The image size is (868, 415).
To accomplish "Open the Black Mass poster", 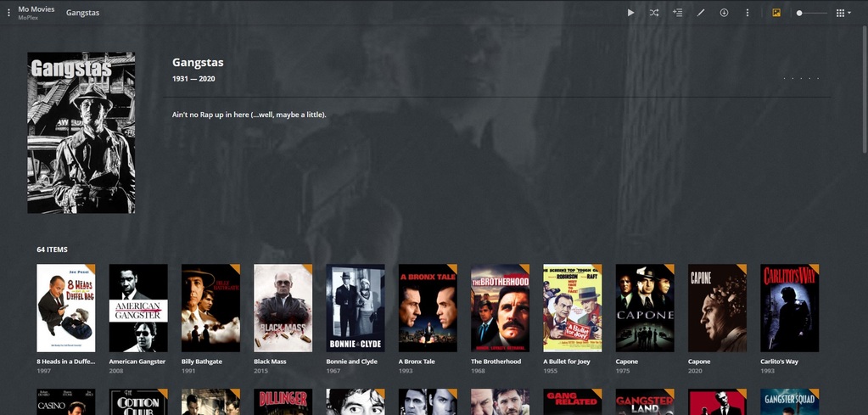I will click(283, 308).
